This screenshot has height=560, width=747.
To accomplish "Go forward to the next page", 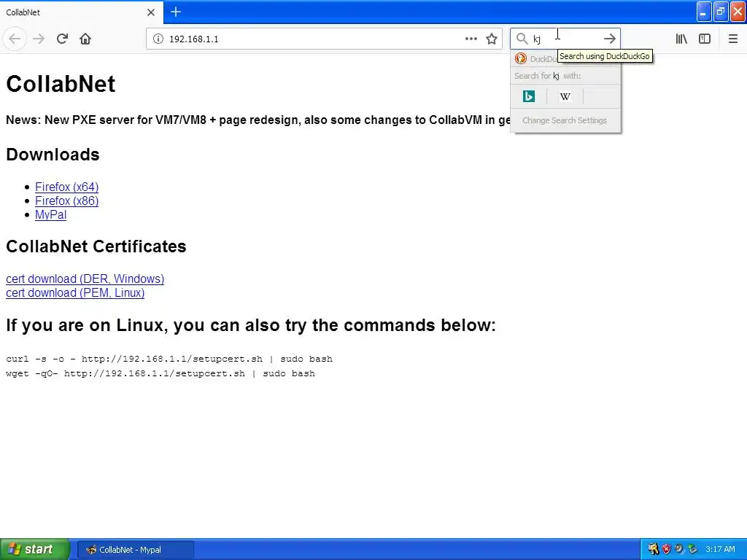I will coord(39,39).
